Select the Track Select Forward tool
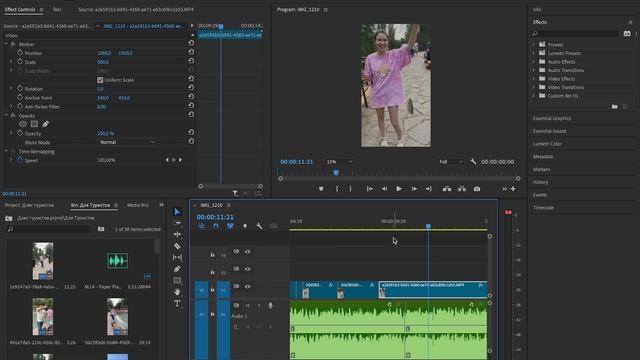This screenshot has height=360, width=640. (177, 223)
